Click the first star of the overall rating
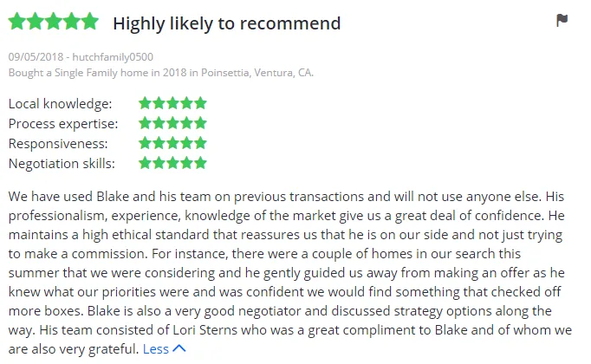This screenshot has width=591, height=364. click(x=17, y=21)
